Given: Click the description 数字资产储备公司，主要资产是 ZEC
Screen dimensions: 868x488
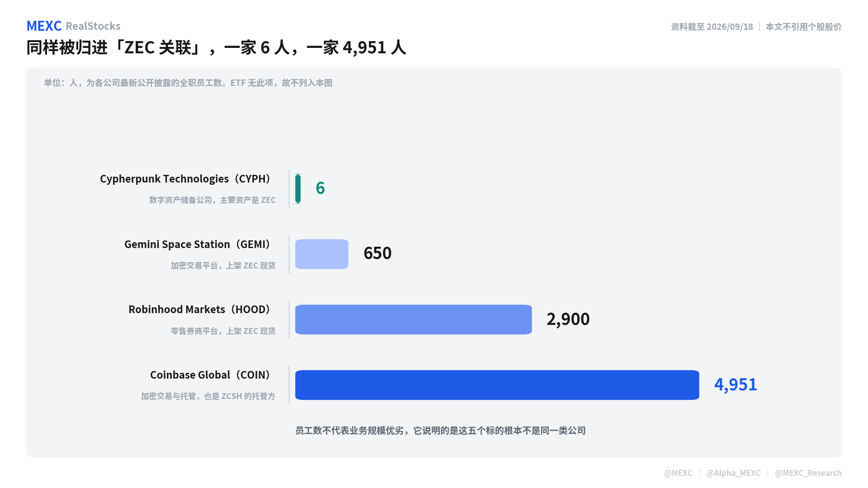Looking at the screenshot, I should pyautogui.click(x=212, y=200).
